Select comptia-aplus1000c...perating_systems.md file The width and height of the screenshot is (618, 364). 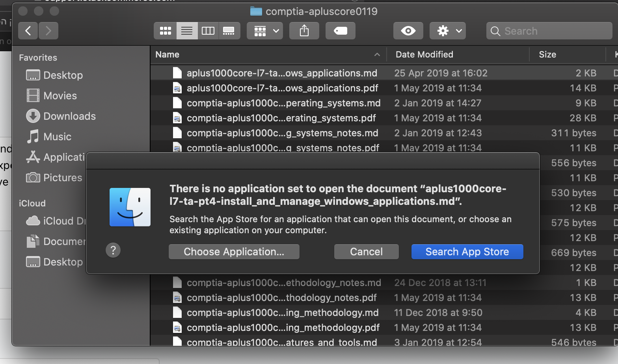click(384, 103)
